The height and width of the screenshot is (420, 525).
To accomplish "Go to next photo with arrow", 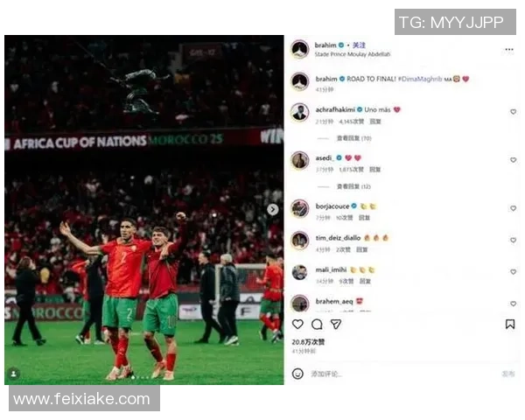I will [272, 210].
